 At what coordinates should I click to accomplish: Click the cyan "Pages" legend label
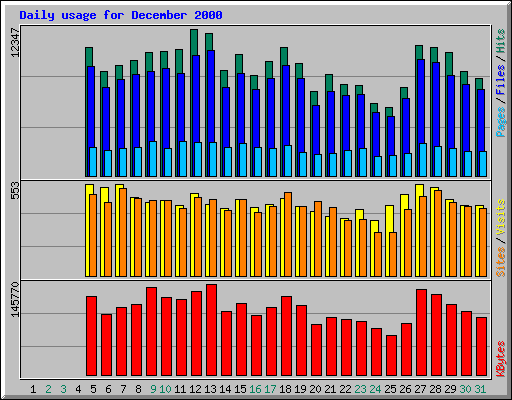click(501, 122)
